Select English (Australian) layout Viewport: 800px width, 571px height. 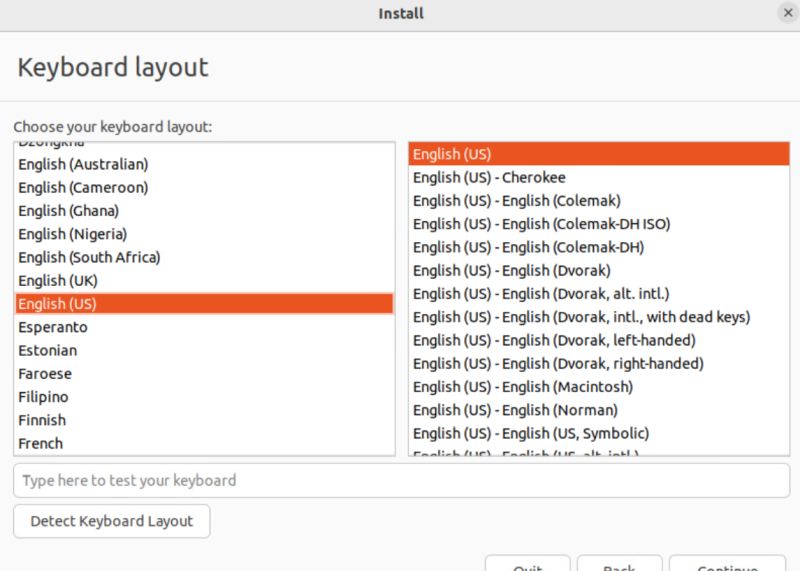click(204, 164)
